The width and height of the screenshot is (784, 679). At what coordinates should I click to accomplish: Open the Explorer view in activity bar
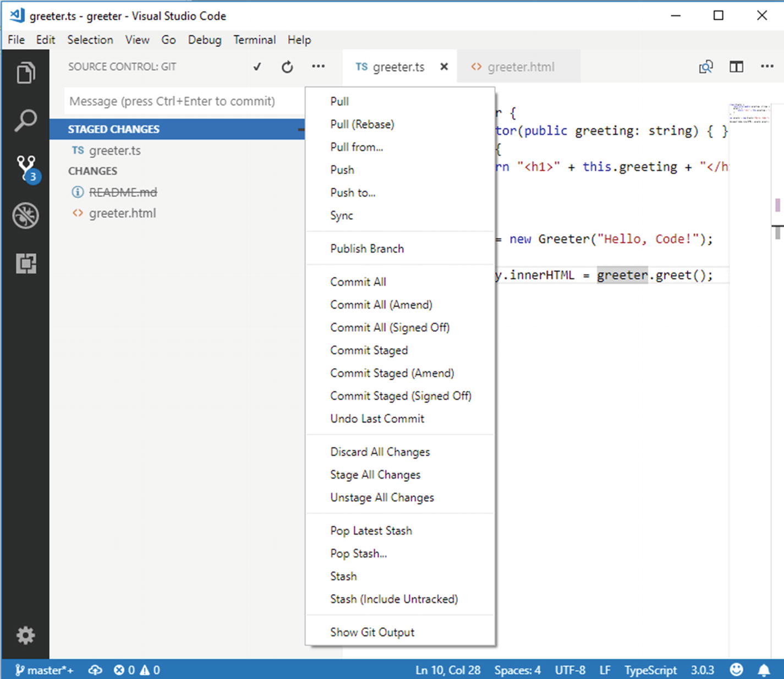coord(25,73)
